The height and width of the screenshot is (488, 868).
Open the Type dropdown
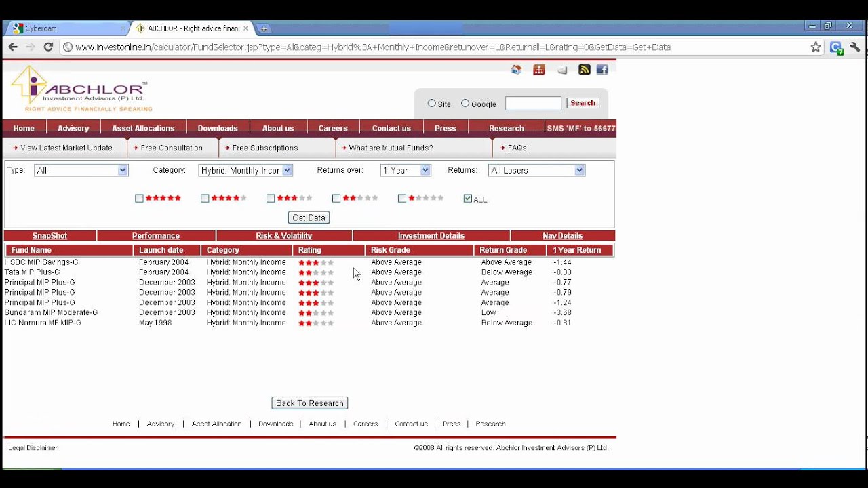pyautogui.click(x=81, y=170)
